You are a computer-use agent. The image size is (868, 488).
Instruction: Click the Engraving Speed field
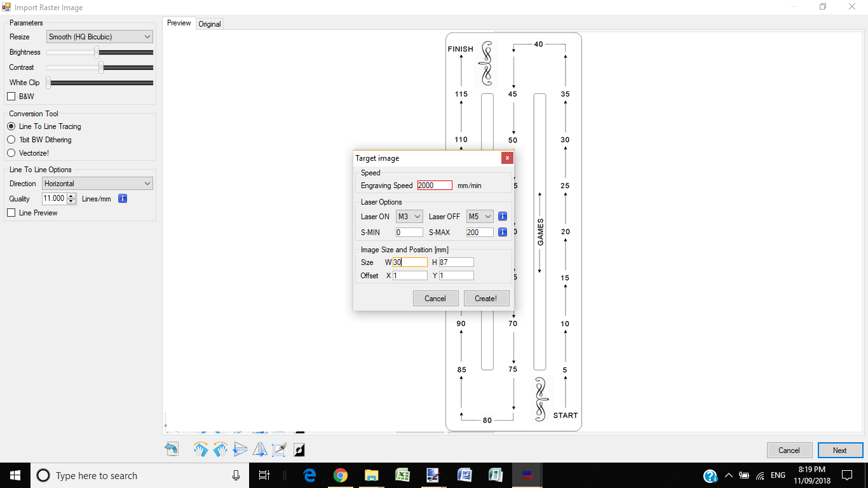pos(435,186)
